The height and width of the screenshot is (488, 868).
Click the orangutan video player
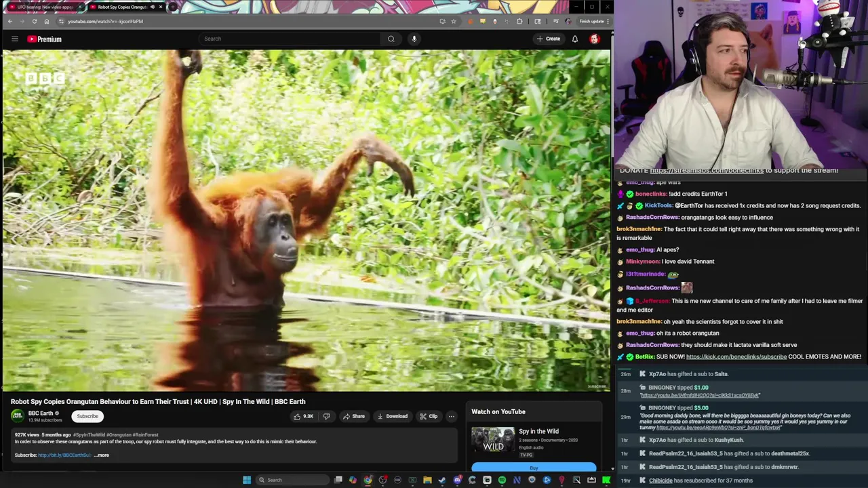(x=305, y=220)
